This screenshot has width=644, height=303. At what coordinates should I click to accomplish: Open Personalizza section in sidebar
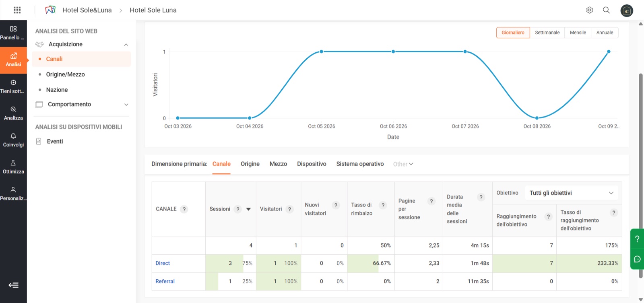(13, 194)
